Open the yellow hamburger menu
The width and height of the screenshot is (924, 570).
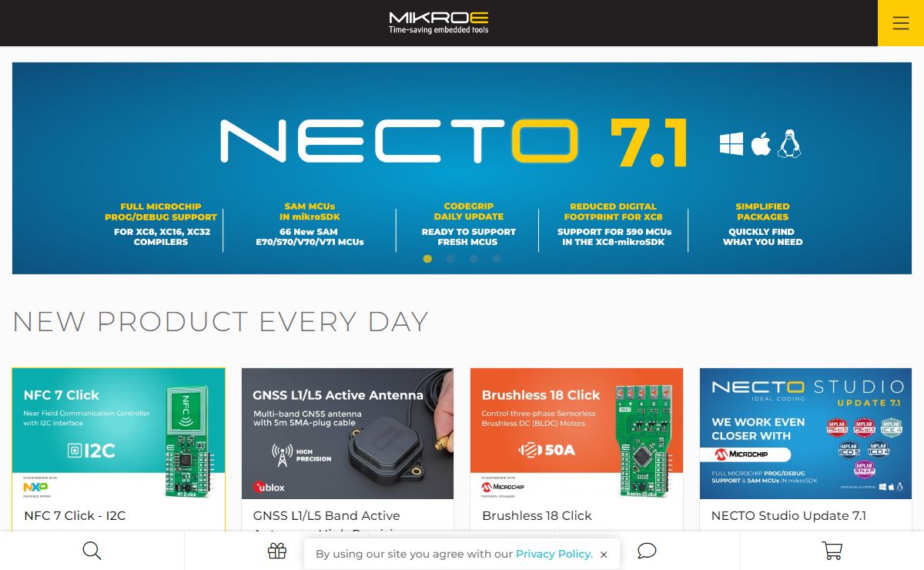click(901, 23)
